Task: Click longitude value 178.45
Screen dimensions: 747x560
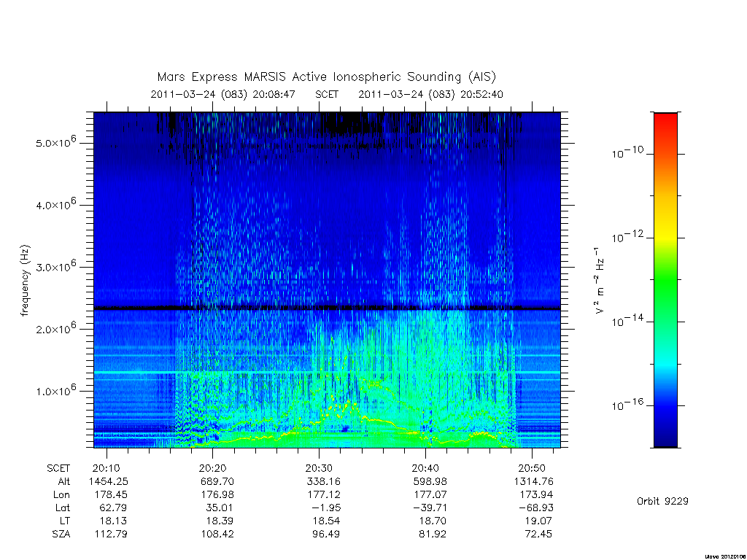Action: click(111, 495)
